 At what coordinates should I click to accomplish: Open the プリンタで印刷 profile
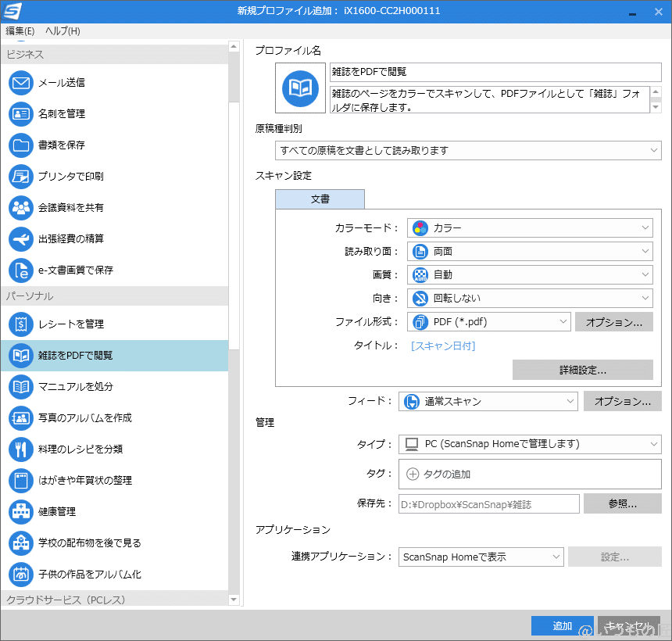(20, 177)
